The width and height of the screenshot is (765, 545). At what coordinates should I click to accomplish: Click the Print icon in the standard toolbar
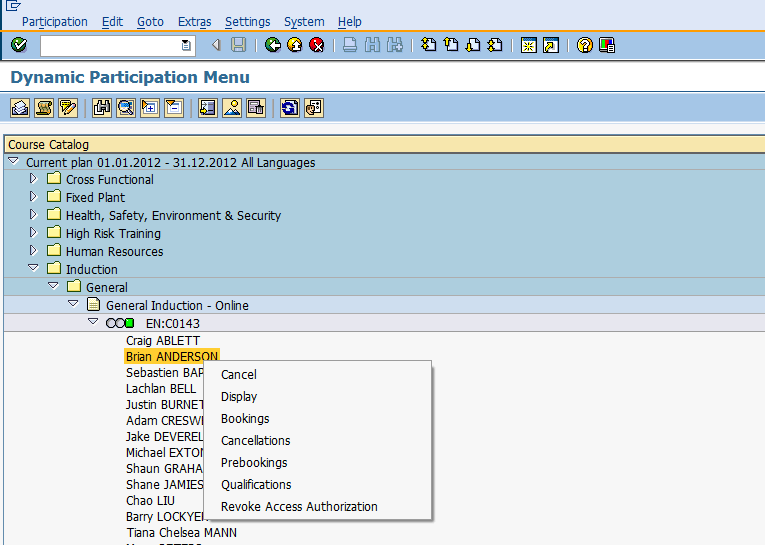click(350, 45)
